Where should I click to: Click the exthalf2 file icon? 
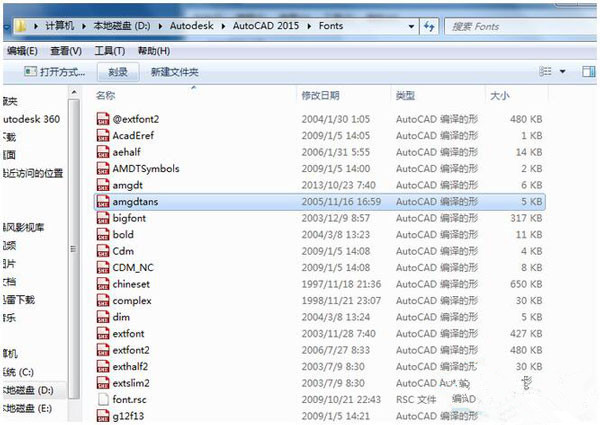(103, 366)
